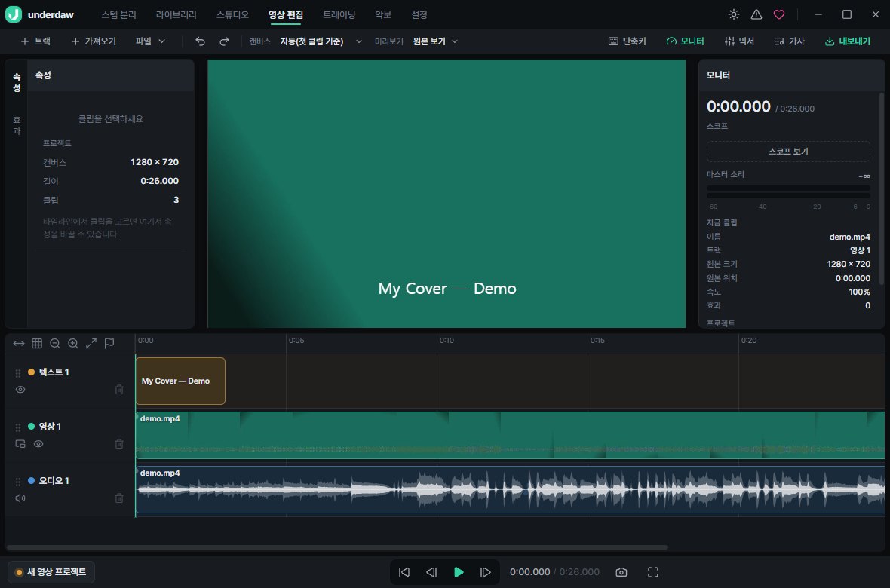Toggle the light theme sun icon
The height and width of the screenshot is (588, 890).
[734, 15]
